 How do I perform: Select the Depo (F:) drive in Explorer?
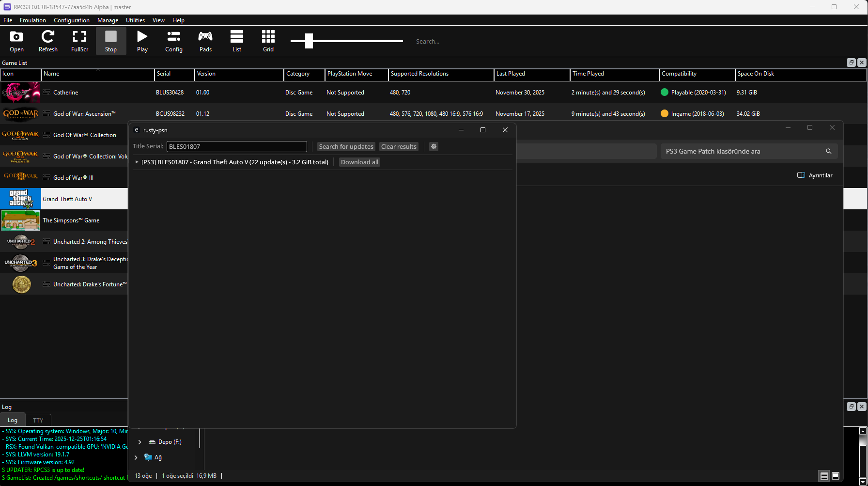coord(165,442)
